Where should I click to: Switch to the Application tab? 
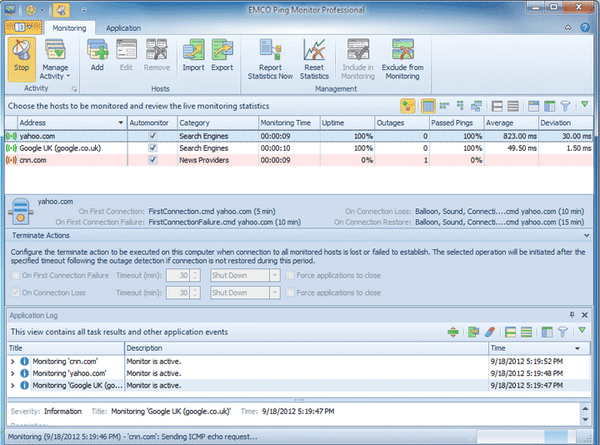coord(123,29)
